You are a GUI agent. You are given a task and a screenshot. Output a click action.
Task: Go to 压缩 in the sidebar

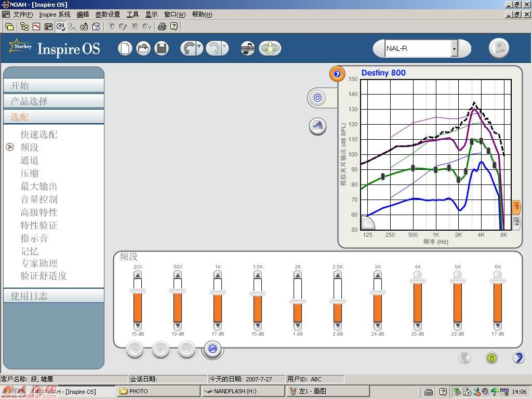click(x=30, y=173)
